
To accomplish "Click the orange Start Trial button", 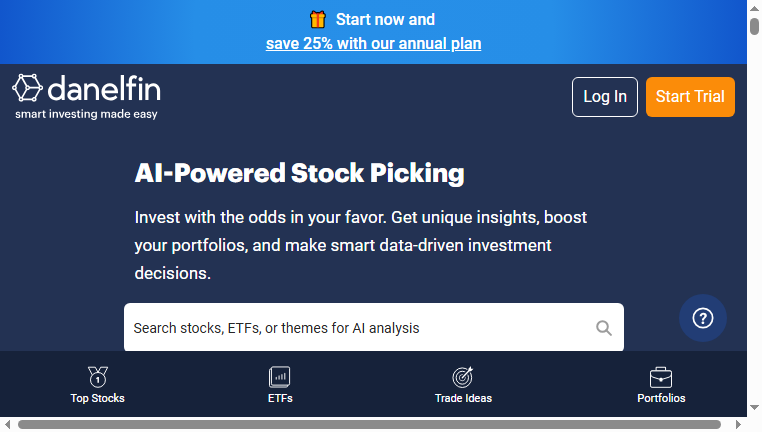I will pyautogui.click(x=690, y=97).
